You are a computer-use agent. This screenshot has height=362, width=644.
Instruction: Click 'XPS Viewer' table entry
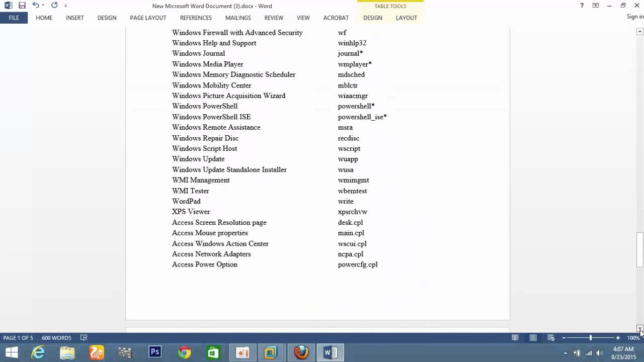[191, 212]
